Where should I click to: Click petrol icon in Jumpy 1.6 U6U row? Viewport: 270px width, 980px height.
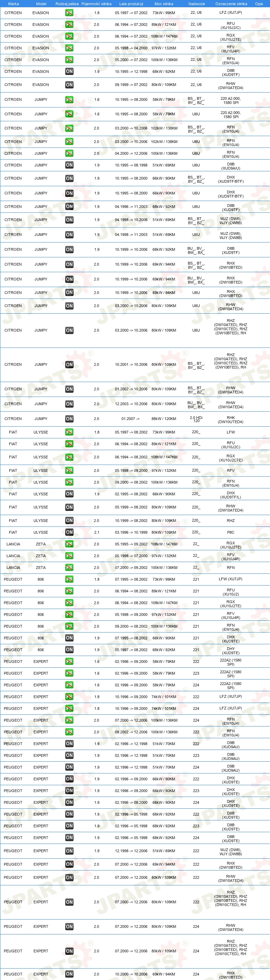tap(69, 114)
